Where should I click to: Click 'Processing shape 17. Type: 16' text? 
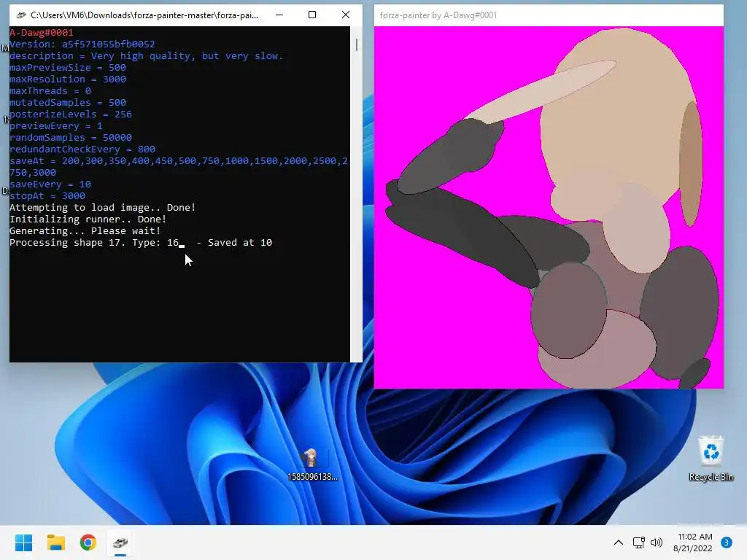point(94,242)
